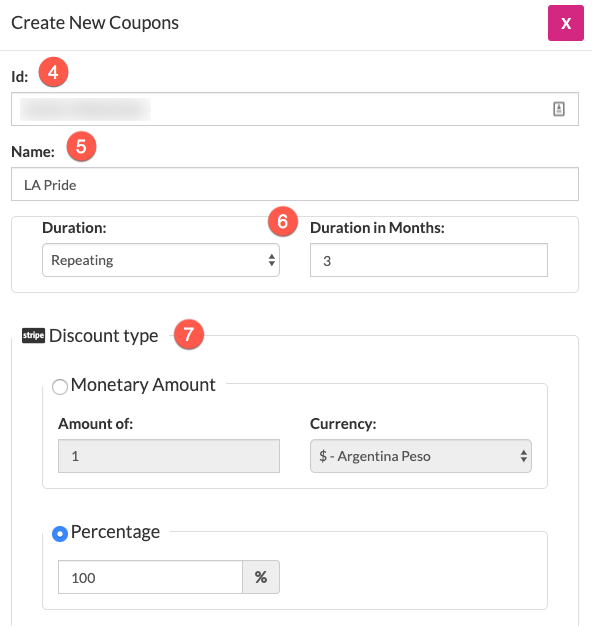Click the Amount of input field
Screen dimensions: 592x626
pos(169,456)
